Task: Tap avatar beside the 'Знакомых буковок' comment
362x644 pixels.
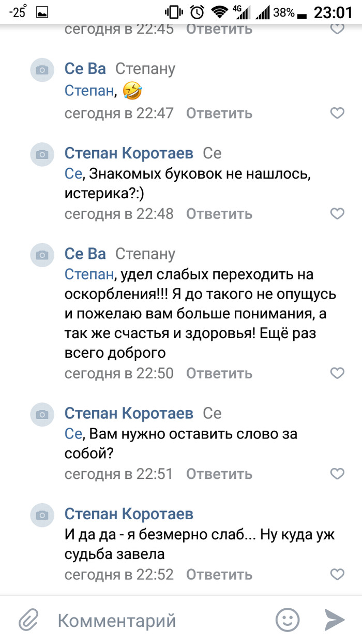Action: pyautogui.click(x=42, y=154)
